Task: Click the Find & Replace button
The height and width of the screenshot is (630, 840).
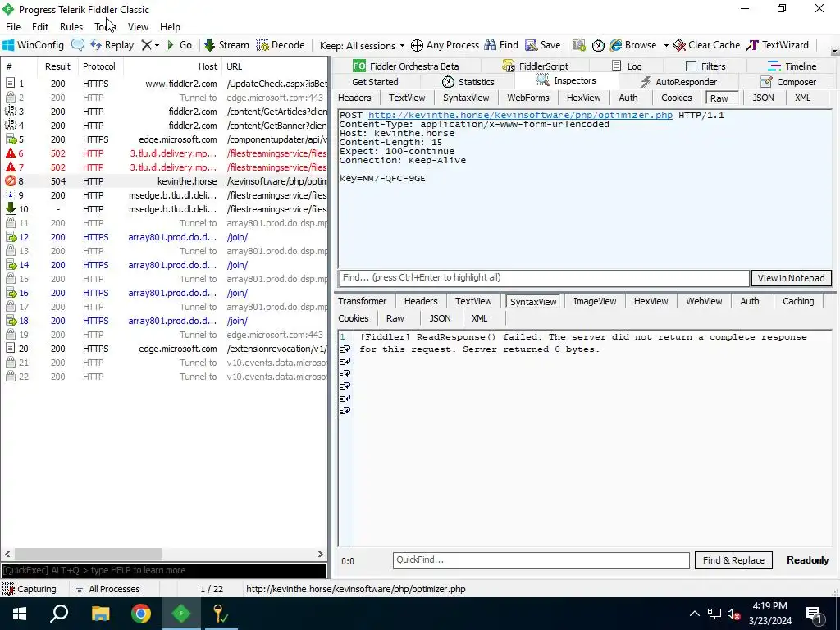Action: pyautogui.click(x=733, y=560)
